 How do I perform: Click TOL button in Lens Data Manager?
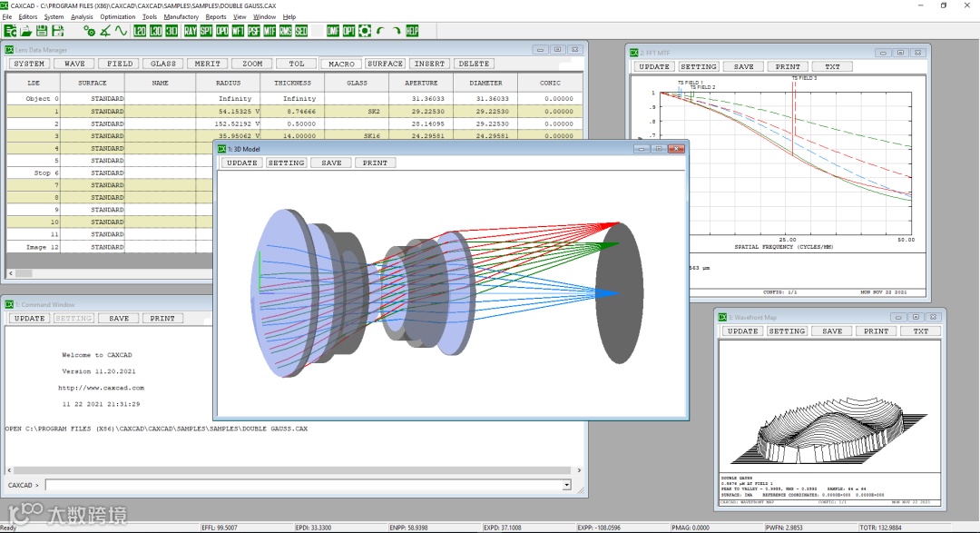pos(297,64)
